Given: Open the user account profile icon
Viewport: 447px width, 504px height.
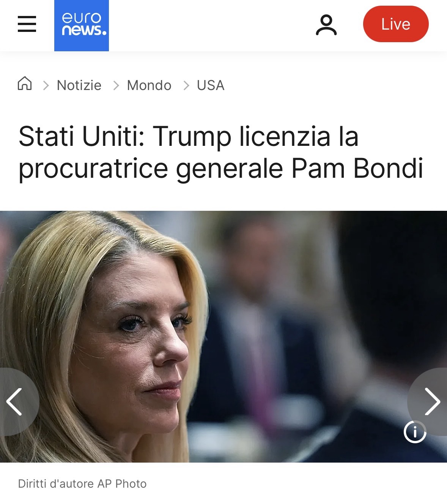Looking at the screenshot, I should coord(326,25).
